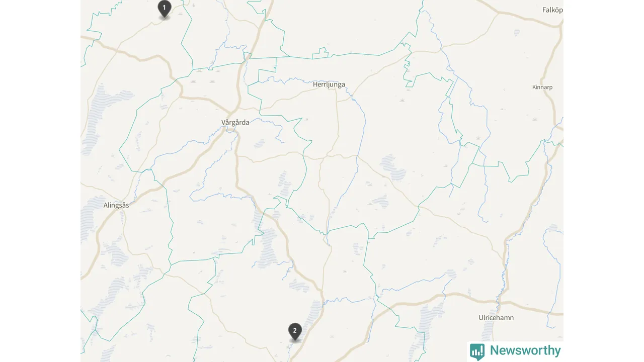Image resolution: width=644 pixels, height=362 pixels.
Task: Click the pin tip of marker 2
Action: tap(295, 340)
